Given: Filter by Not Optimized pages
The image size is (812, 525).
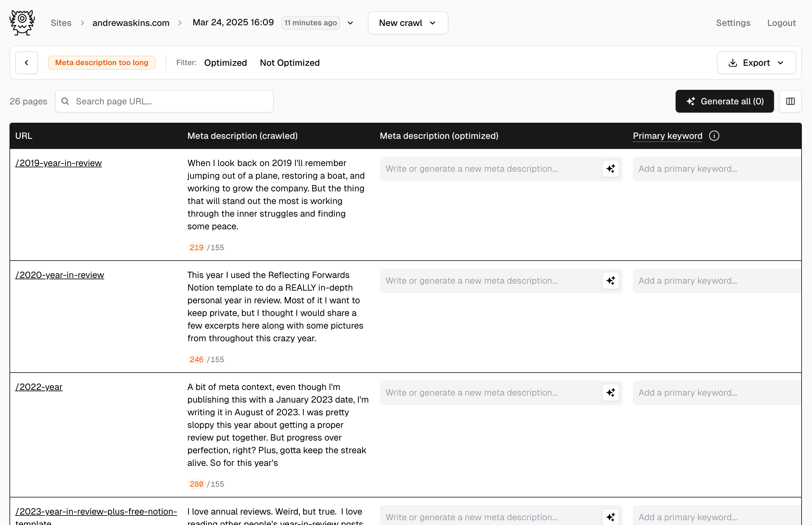Looking at the screenshot, I should coord(290,63).
